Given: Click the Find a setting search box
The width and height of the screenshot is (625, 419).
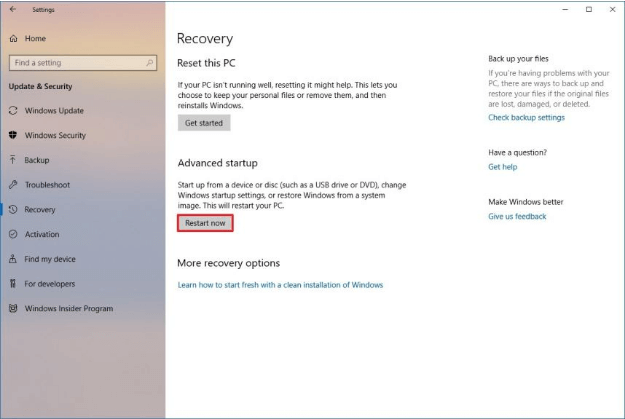Looking at the screenshot, I should [x=83, y=63].
